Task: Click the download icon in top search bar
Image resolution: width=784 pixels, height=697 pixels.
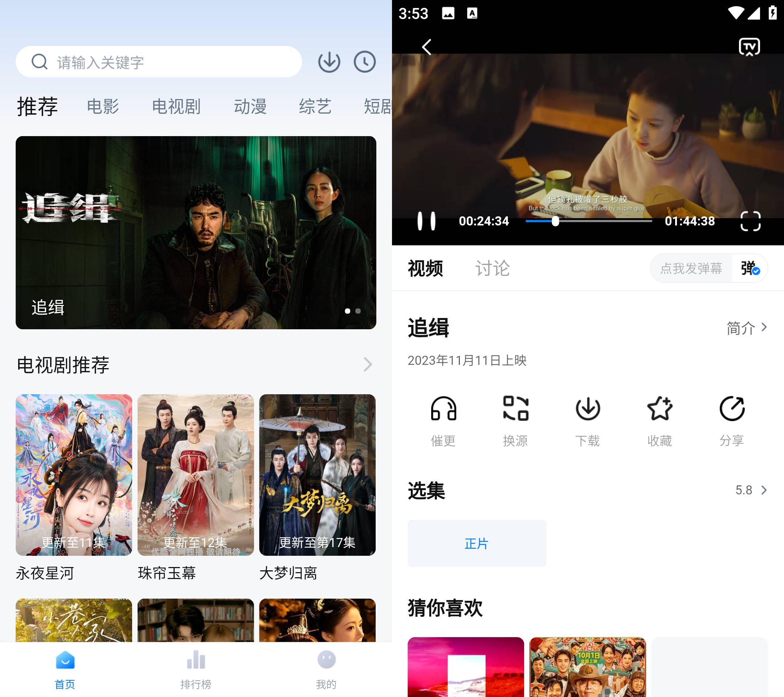Action: (x=329, y=61)
